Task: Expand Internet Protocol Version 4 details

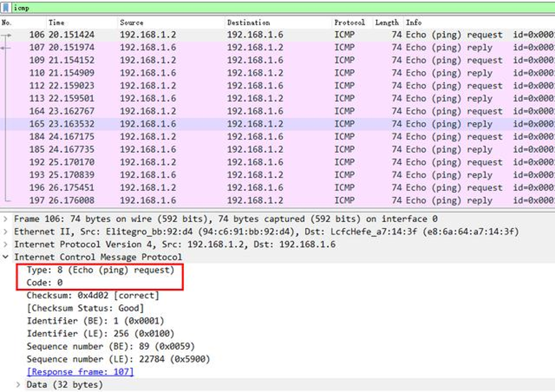Action: [x=6, y=245]
